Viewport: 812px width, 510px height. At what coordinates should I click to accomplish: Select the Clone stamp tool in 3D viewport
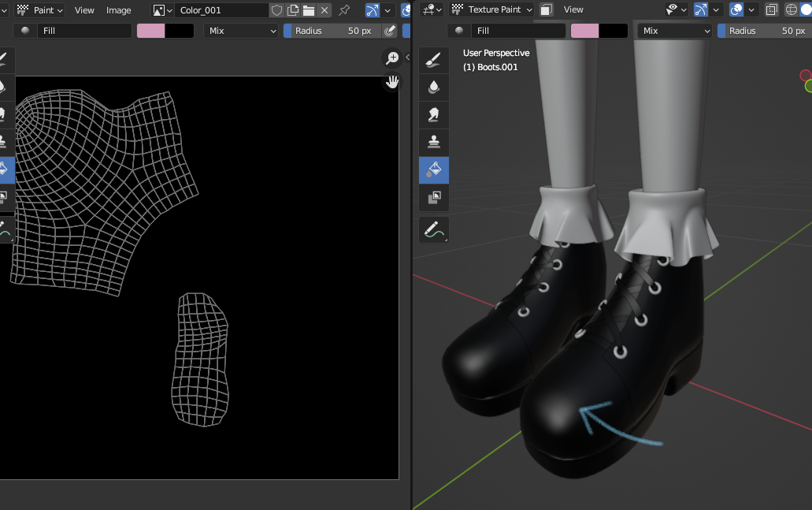(433, 142)
